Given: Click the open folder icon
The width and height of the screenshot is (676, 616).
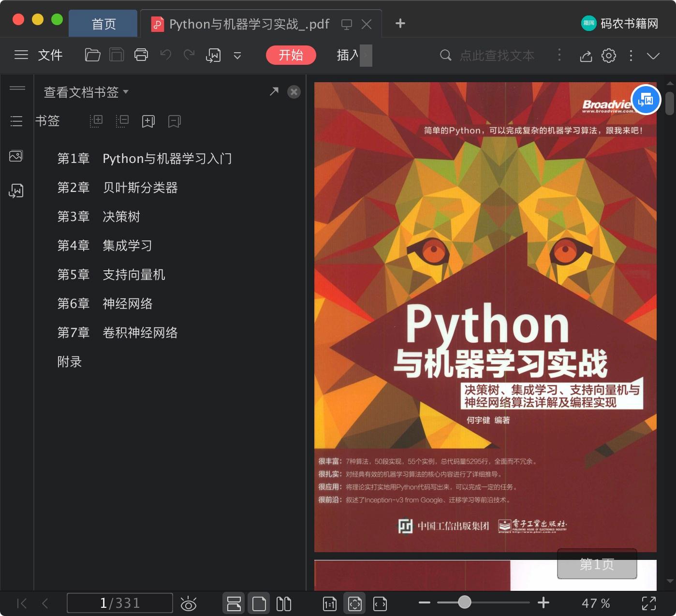Looking at the screenshot, I should (92, 55).
